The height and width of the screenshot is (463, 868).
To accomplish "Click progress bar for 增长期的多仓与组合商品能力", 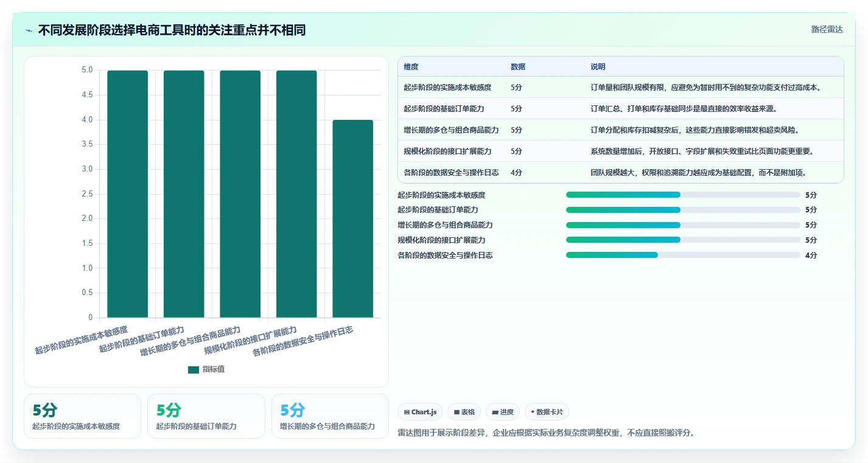I will (x=683, y=225).
